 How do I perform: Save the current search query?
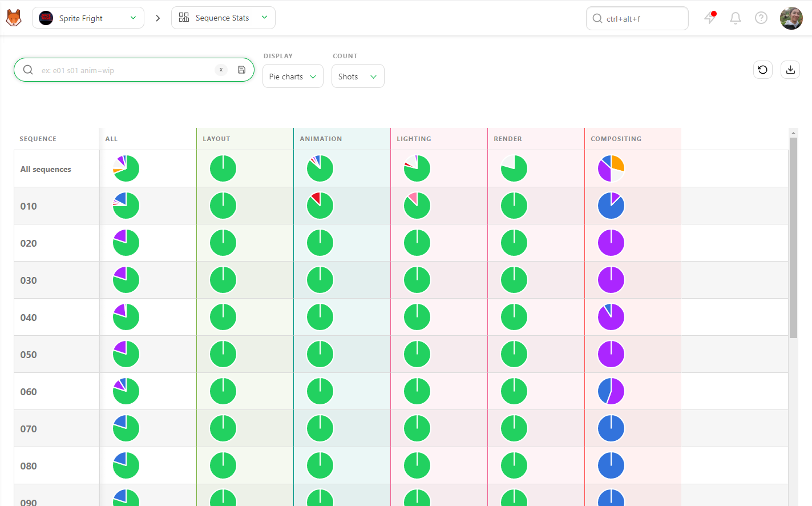pos(242,70)
